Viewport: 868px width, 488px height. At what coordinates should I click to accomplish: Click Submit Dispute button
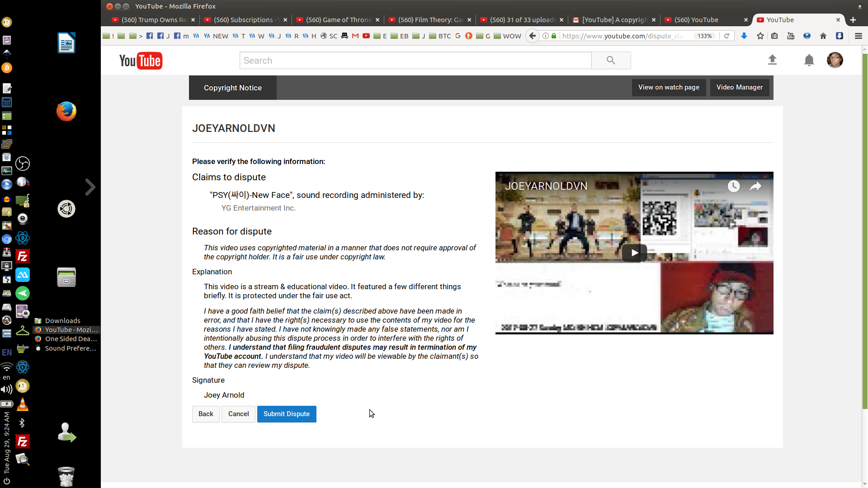(287, 414)
